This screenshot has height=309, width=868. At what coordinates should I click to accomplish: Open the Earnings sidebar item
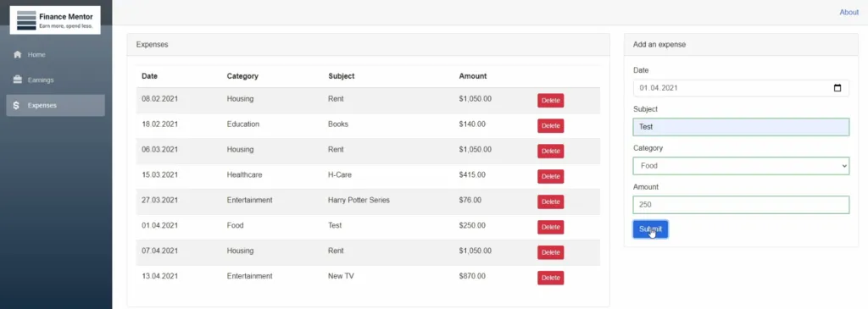tap(55, 80)
